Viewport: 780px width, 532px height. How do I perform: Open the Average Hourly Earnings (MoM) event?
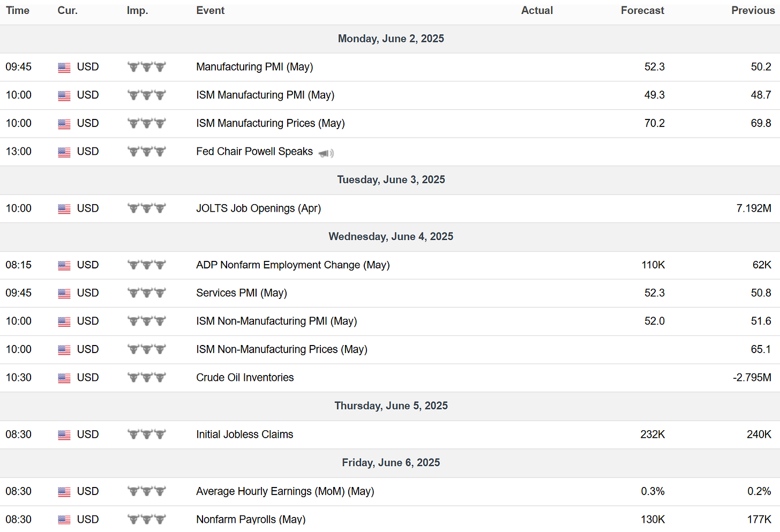[285, 491]
